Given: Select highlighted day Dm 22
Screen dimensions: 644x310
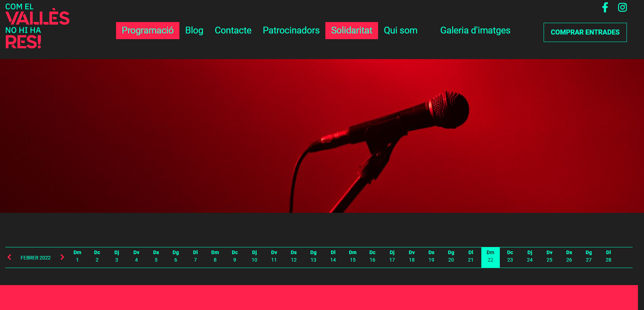Looking at the screenshot, I should pyautogui.click(x=490, y=257).
